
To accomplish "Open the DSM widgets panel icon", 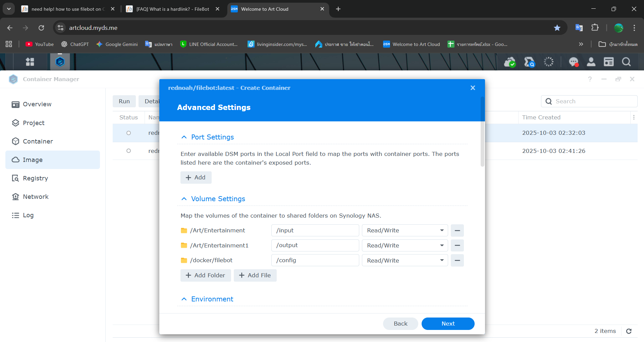I will 608,62.
